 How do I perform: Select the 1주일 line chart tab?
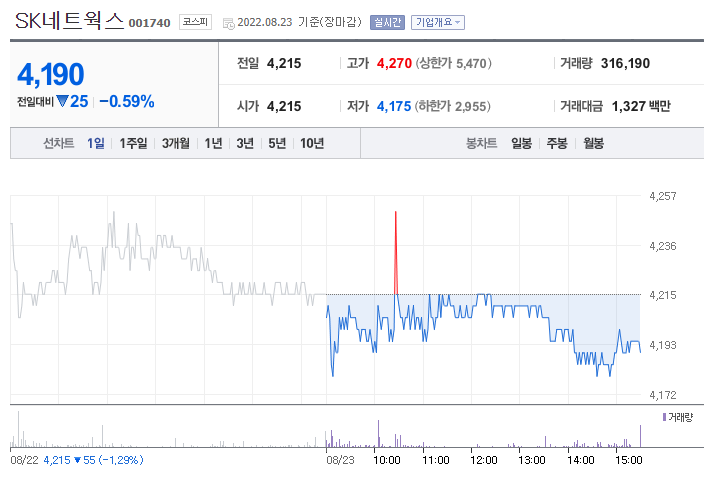click(133, 143)
